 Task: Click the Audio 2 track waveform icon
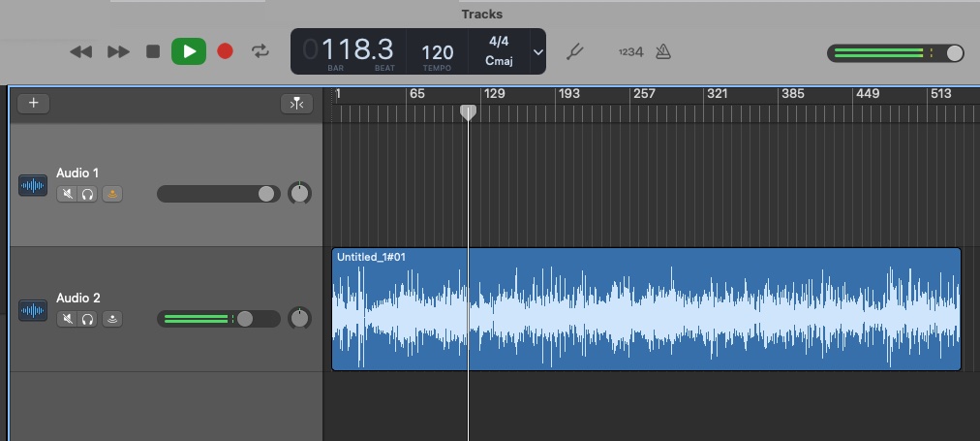33,310
